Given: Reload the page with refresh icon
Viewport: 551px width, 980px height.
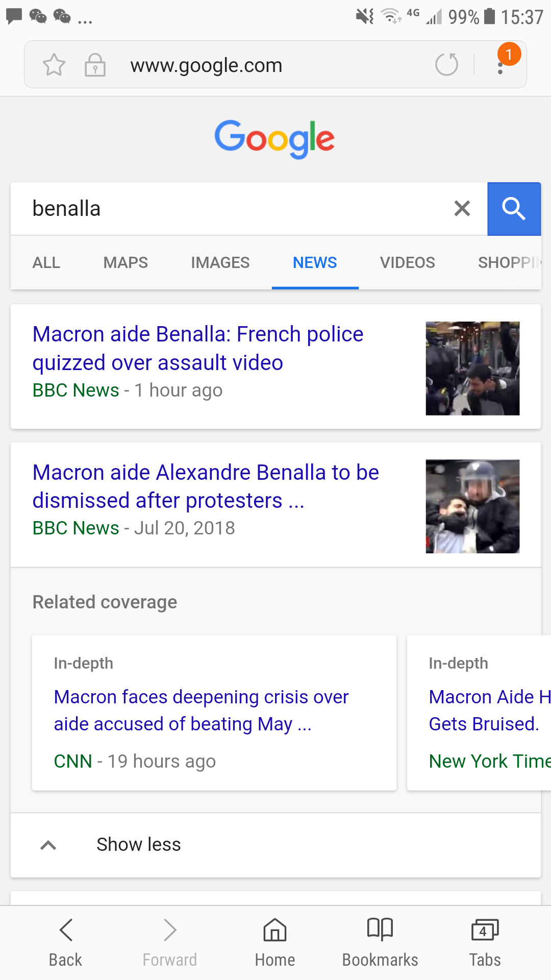Looking at the screenshot, I should (446, 65).
